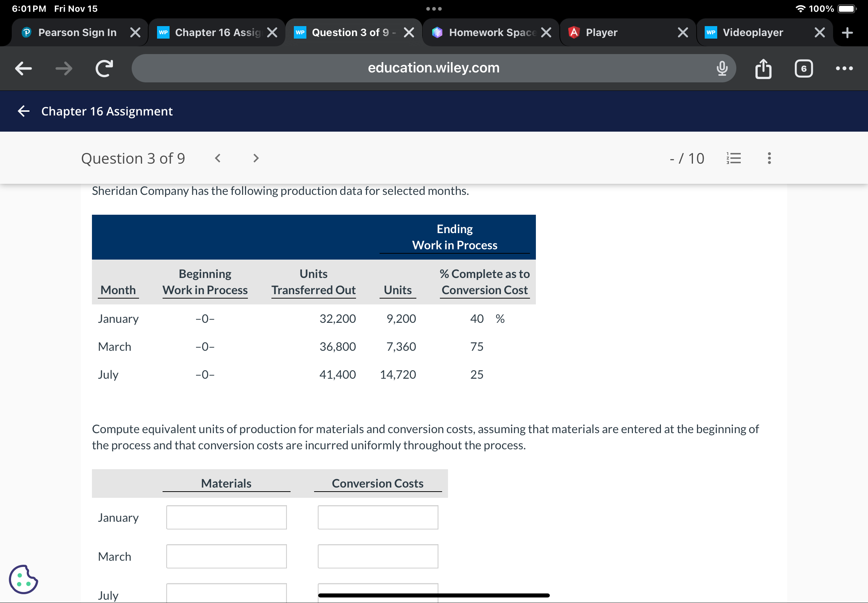Click the score text '- / 10'
Viewport: 868px width, 603px height.
(687, 158)
